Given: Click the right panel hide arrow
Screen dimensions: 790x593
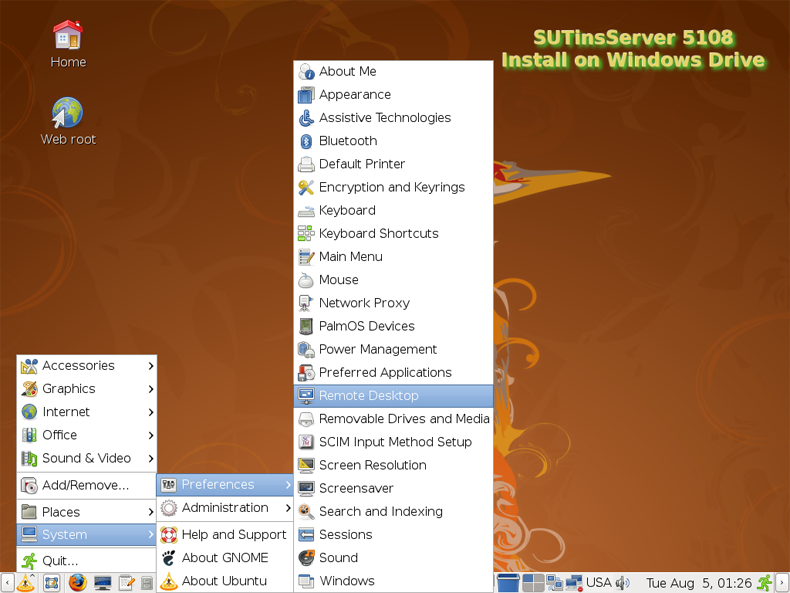Looking at the screenshot, I should point(782,583).
